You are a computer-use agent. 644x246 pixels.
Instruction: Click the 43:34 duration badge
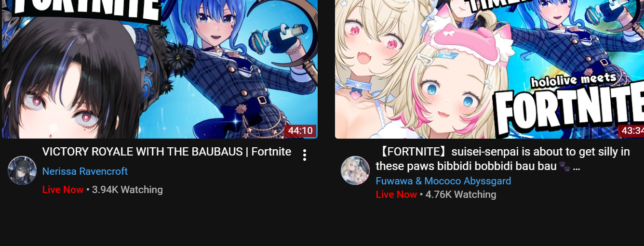point(631,131)
